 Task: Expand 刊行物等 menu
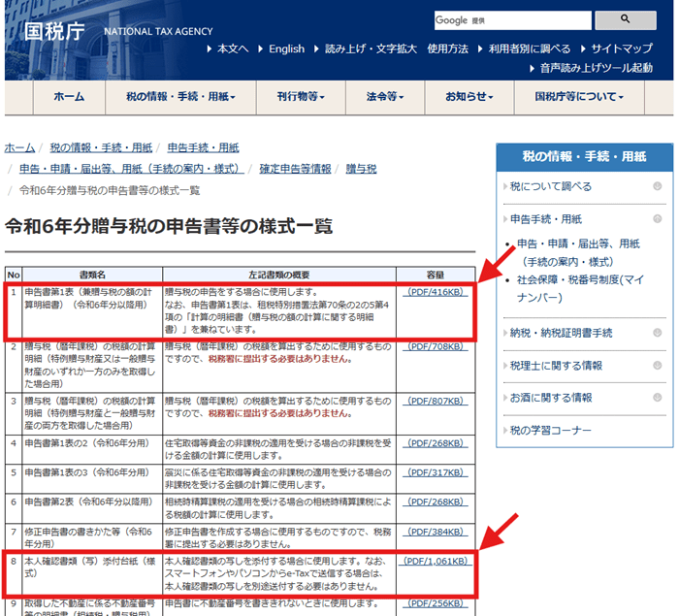(301, 97)
